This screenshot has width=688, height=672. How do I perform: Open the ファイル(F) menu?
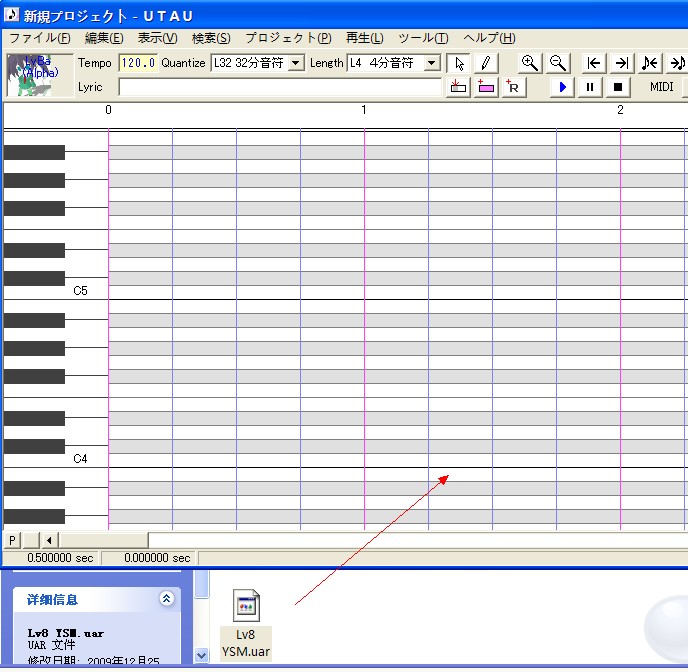(x=40, y=38)
